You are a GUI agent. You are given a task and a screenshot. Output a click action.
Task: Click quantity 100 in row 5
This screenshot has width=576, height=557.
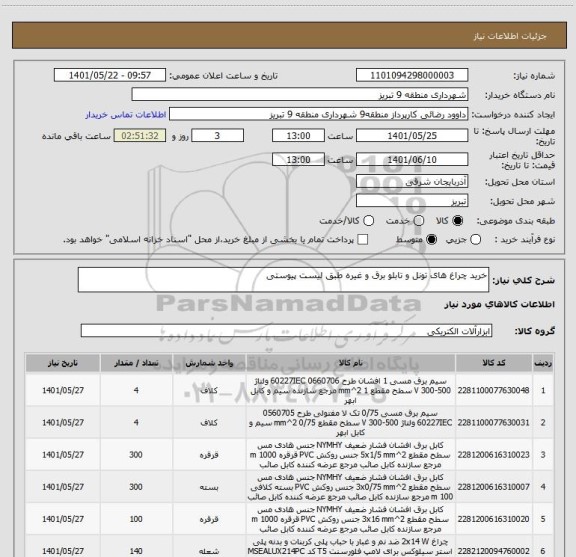pyautogui.click(x=136, y=519)
